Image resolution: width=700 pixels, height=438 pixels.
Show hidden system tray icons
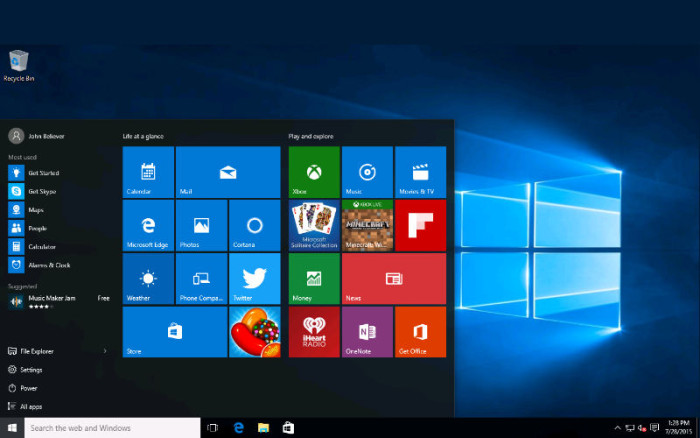click(x=617, y=428)
